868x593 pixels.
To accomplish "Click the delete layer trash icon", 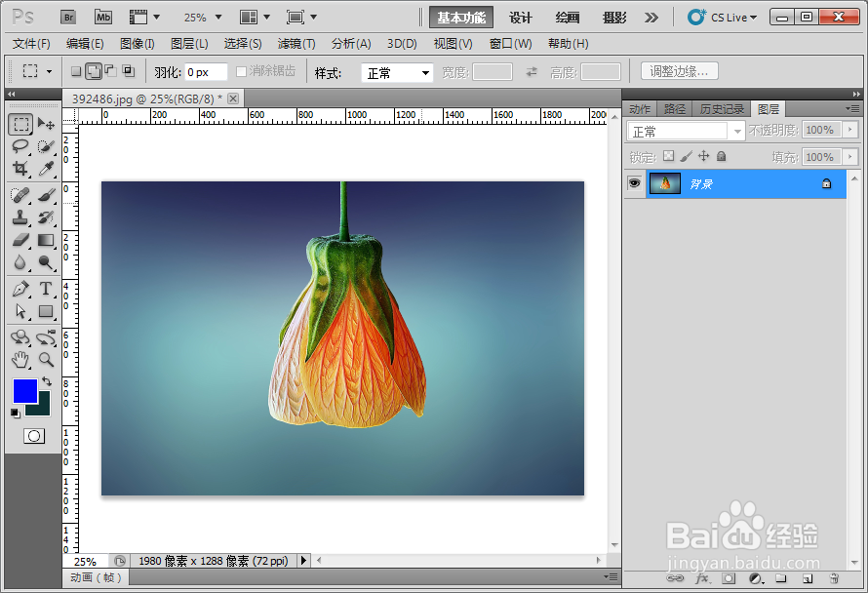I will coord(834,578).
